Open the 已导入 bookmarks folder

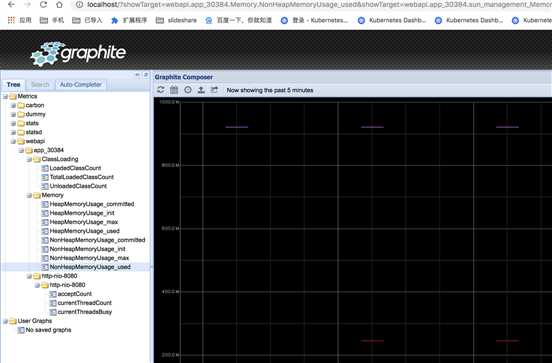(87, 20)
